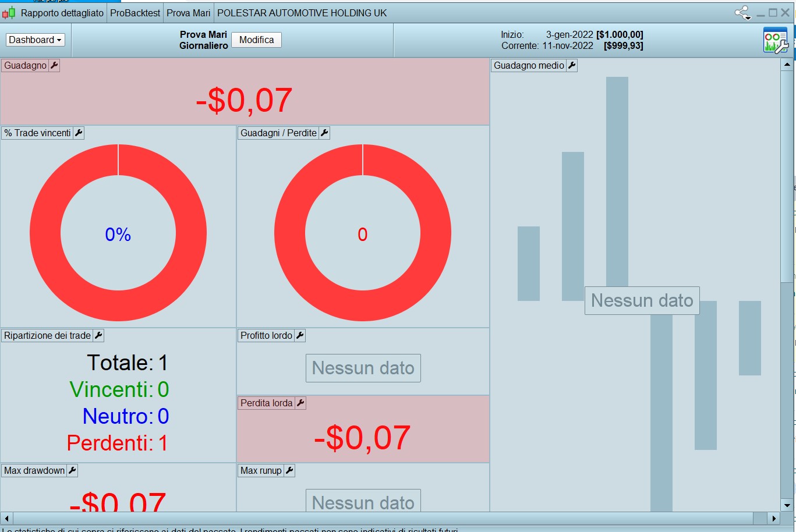Open the report configuration icon at top right
796x532 pixels.
pyautogui.click(x=776, y=41)
